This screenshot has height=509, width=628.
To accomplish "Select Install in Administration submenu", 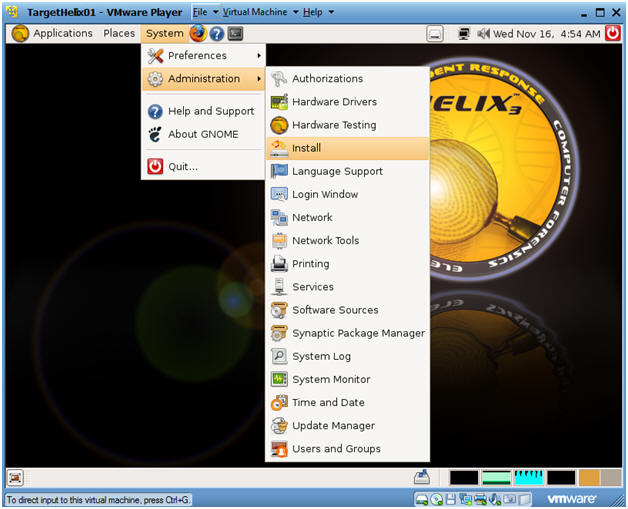I will [x=347, y=148].
